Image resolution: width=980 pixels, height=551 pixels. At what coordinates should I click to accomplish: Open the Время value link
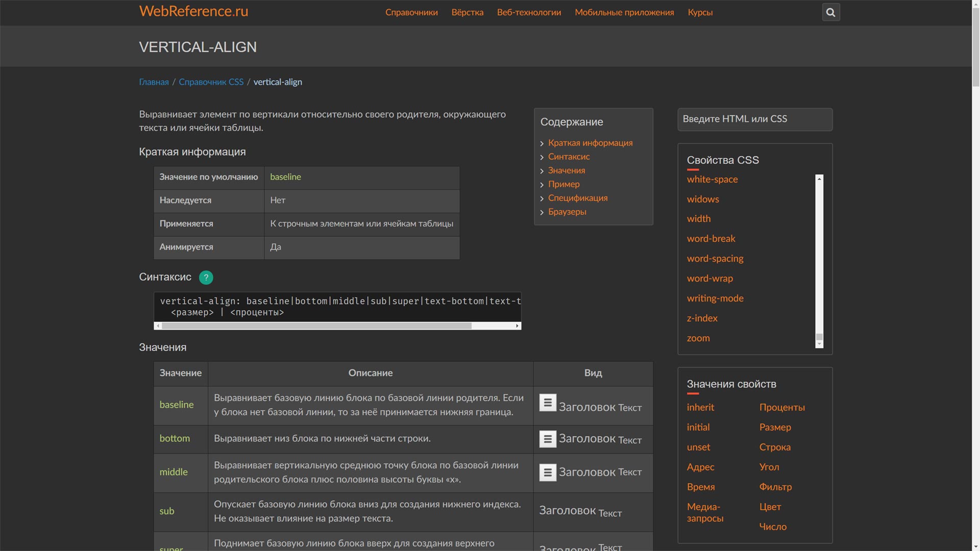click(701, 487)
